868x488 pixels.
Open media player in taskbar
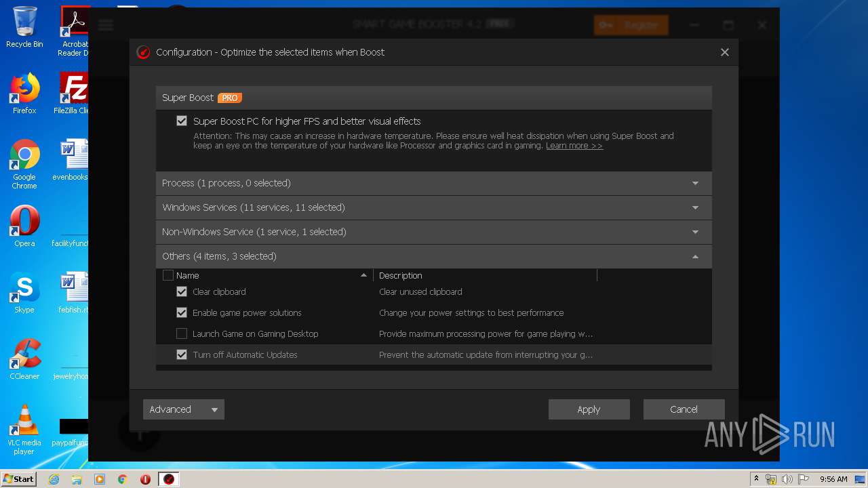click(100, 479)
